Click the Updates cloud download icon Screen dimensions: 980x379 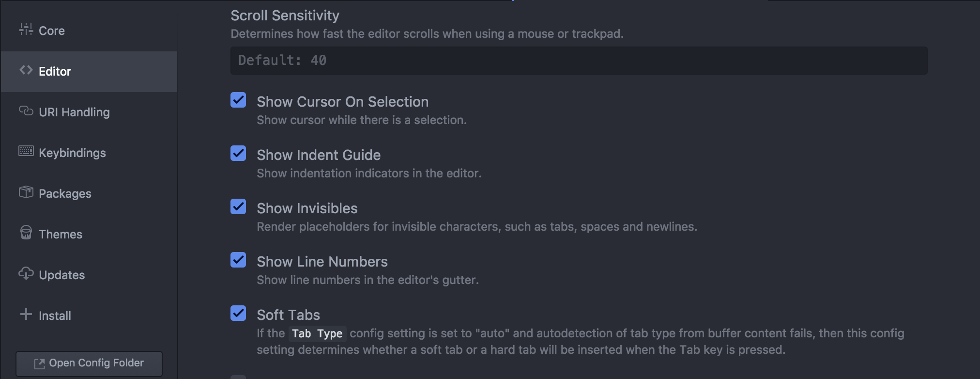pyautogui.click(x=26, y=273)
